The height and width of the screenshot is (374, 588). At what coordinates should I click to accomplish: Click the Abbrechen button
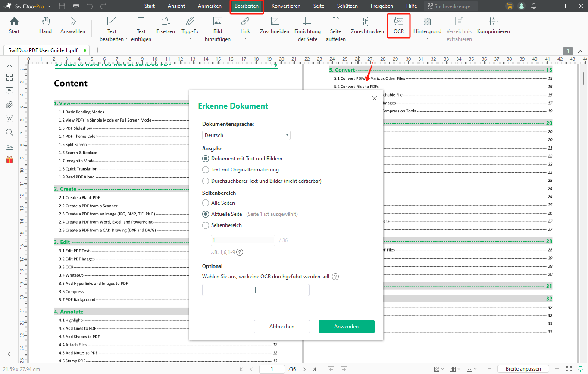pos(282,327)
